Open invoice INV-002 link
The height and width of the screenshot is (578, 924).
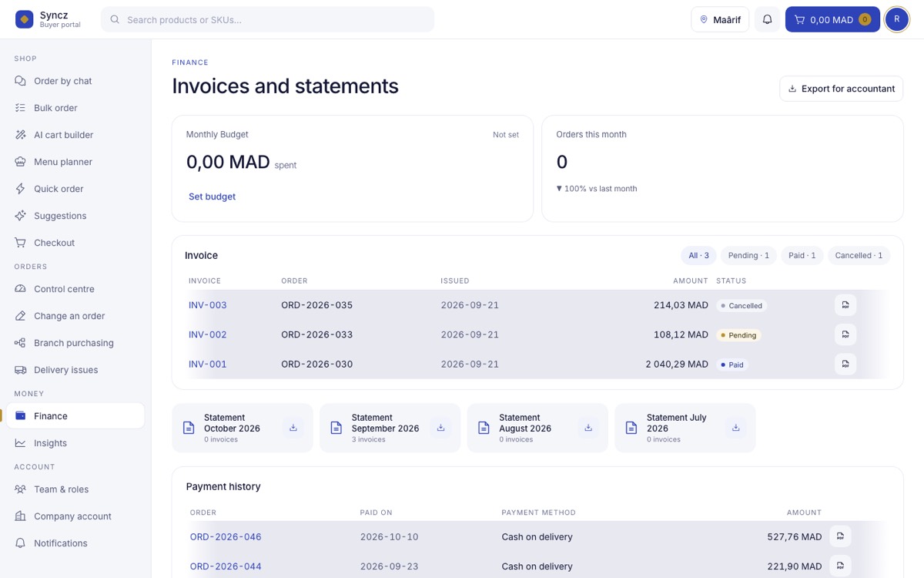(x=208, y=334)
